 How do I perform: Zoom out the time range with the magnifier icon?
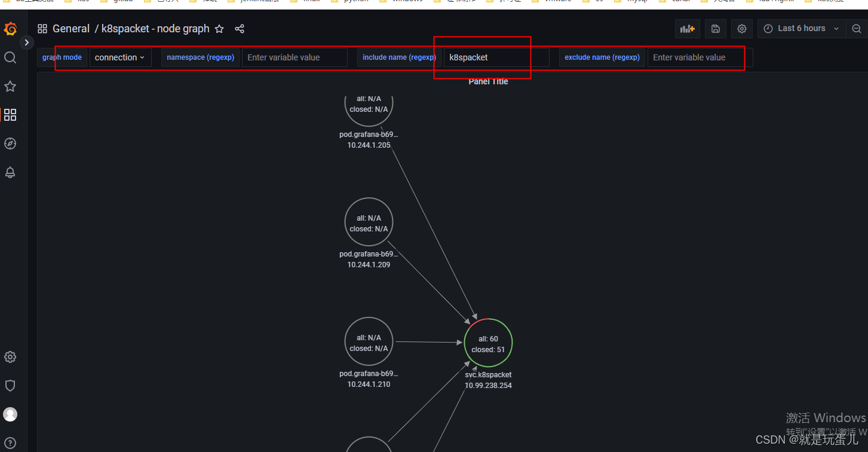point(857,29)
